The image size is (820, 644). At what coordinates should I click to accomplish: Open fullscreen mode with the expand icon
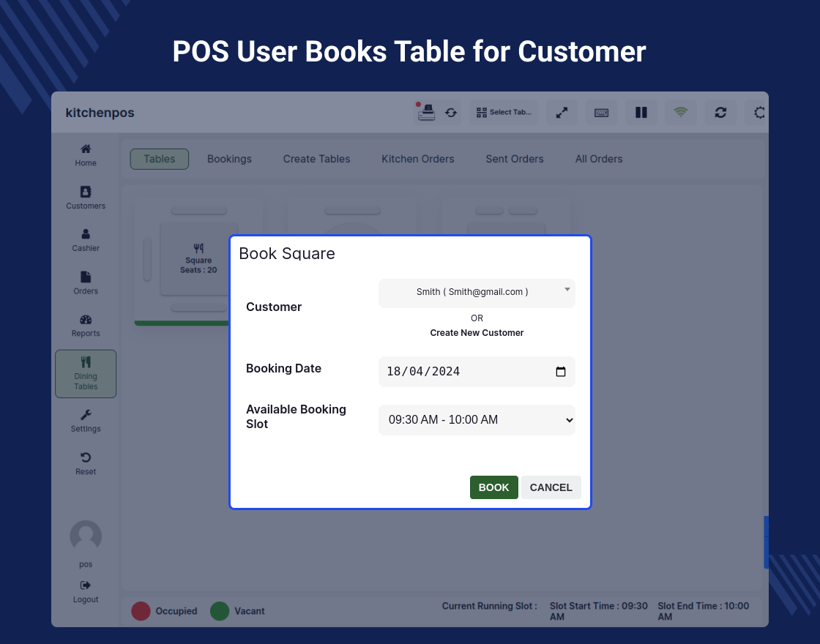point(562,113)
